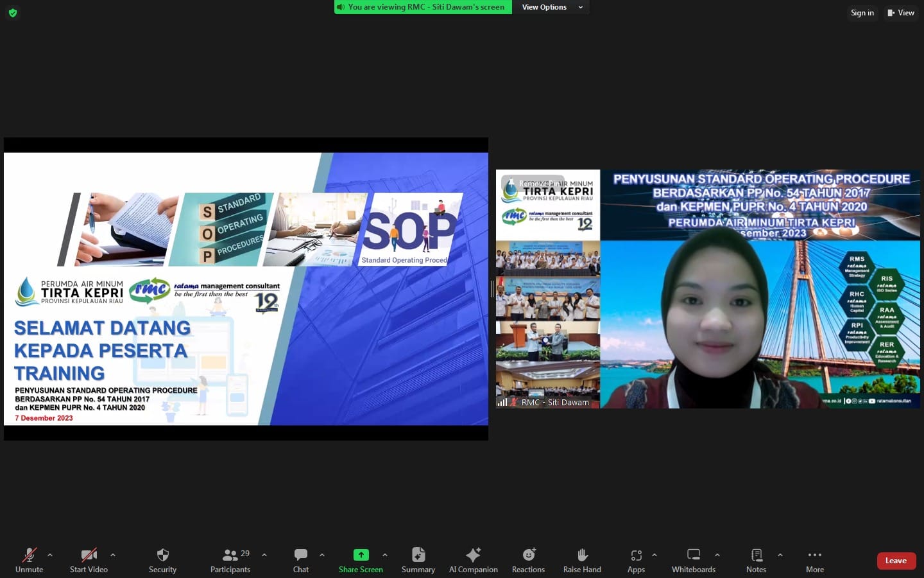
Task: Launch AI Companion
Action: [473, 559]
